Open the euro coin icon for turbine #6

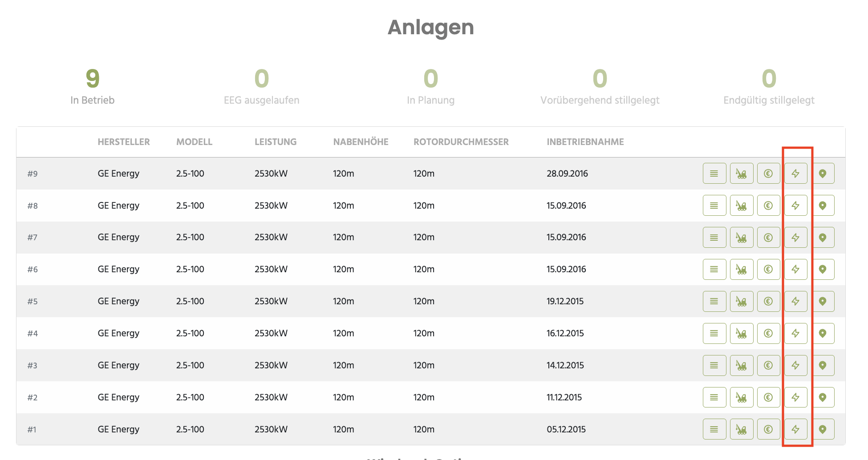(x=768, y=269)
